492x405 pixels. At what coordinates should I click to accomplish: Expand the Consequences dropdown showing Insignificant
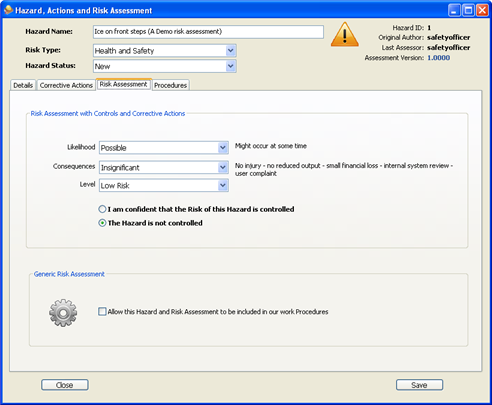tap(223, 167)
